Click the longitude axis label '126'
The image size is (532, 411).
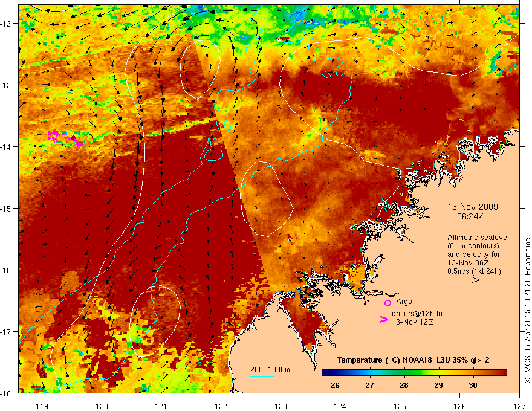[x=459, y=406]
